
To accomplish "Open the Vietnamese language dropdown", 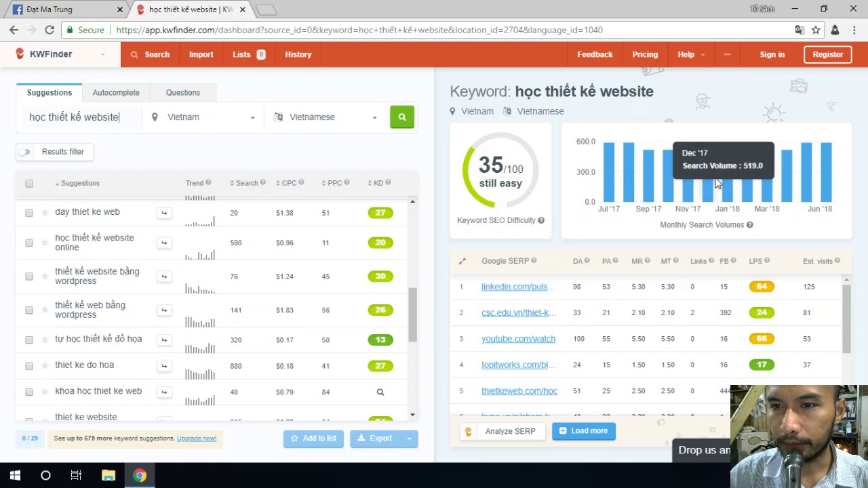I will (325, 117).
